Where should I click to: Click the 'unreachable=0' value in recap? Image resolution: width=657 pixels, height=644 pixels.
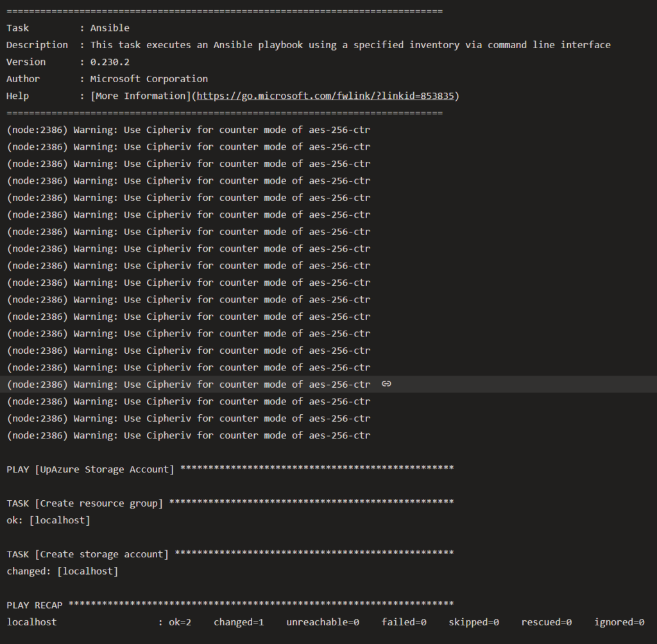[323, 622]
